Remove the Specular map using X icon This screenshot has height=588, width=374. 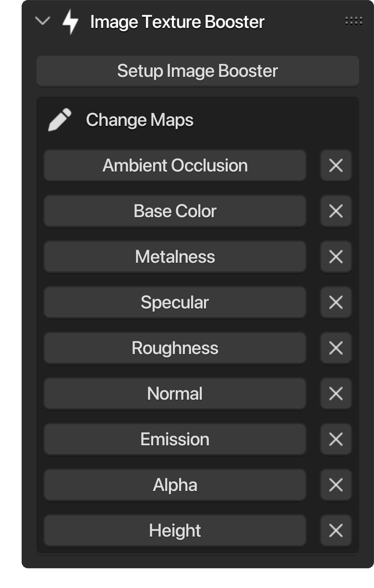(336, 302)
